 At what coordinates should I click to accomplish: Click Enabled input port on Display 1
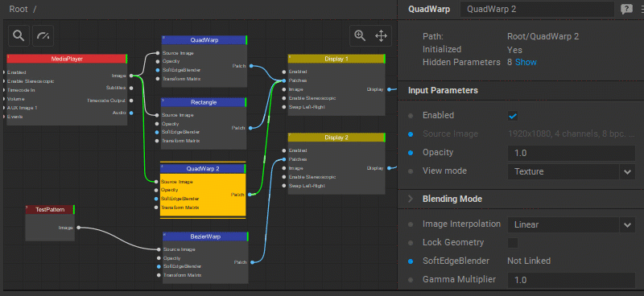pyautogui.click(x=284, y=72)
